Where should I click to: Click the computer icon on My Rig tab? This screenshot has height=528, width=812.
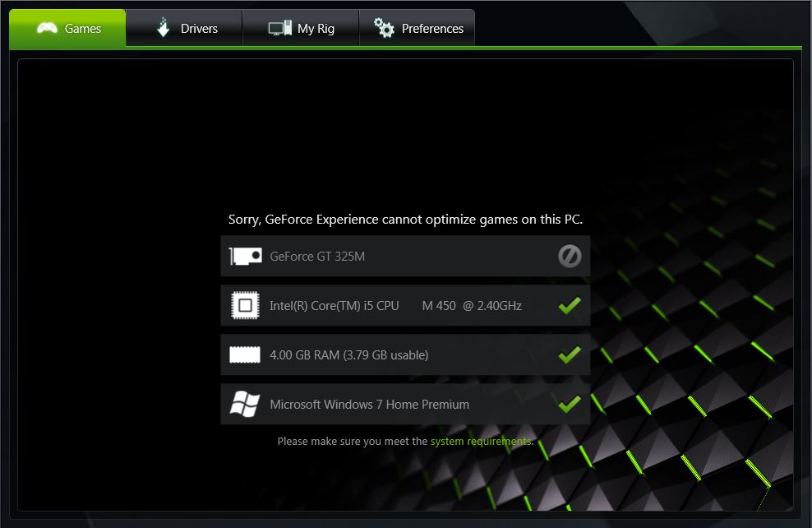[x=279, y=28]
